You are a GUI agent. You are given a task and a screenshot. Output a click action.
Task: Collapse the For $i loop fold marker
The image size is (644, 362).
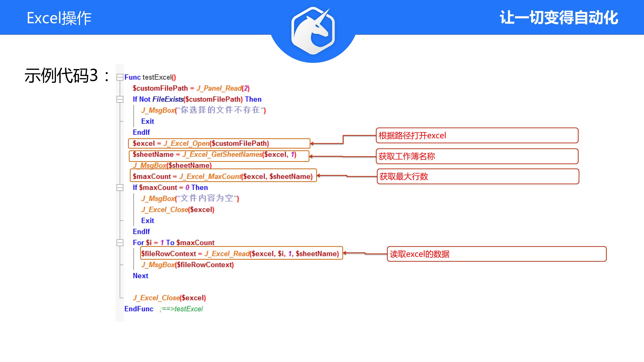(120, 243)
